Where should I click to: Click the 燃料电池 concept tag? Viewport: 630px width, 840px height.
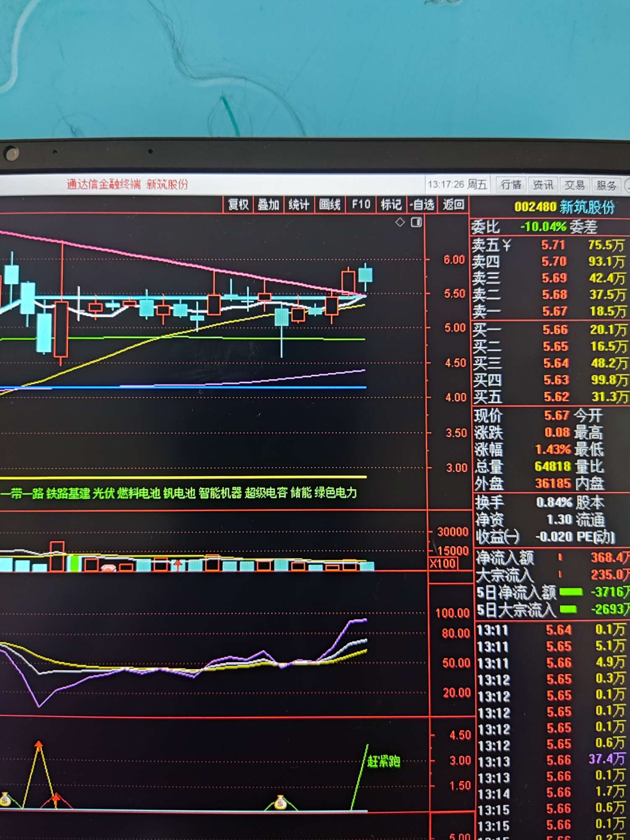pos(139,493)
